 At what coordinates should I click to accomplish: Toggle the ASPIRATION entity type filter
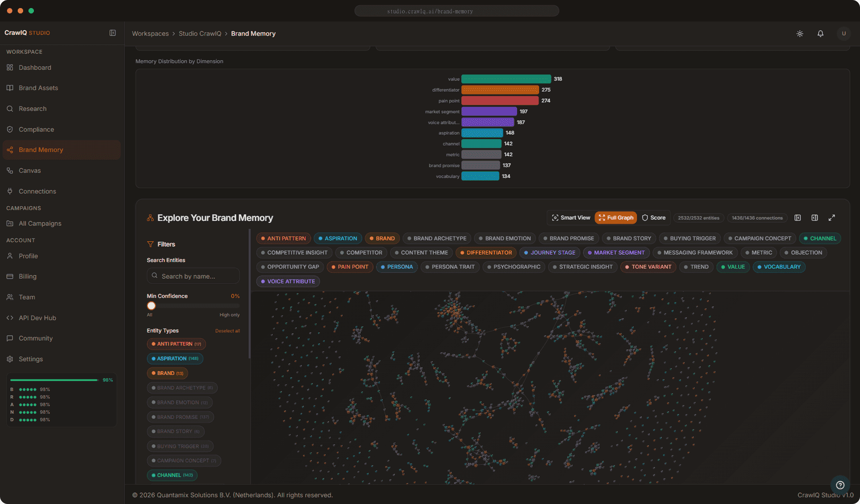pos(175,358)
